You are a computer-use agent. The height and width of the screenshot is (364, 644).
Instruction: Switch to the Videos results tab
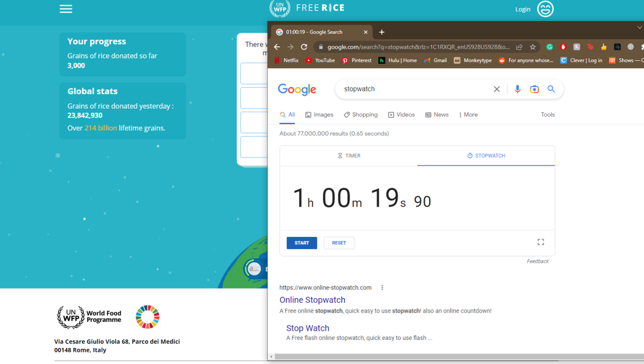point(401,115)
